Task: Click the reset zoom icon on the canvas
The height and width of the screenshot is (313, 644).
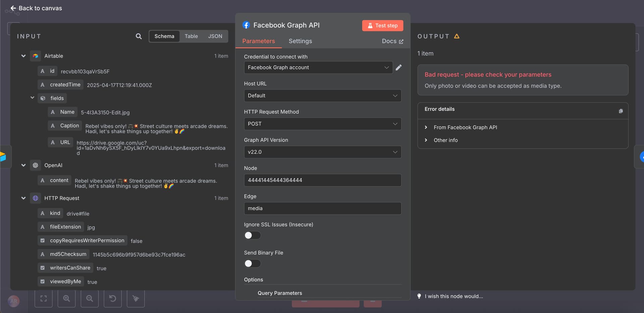Action: pyautogui.click(x=113, y=298)
